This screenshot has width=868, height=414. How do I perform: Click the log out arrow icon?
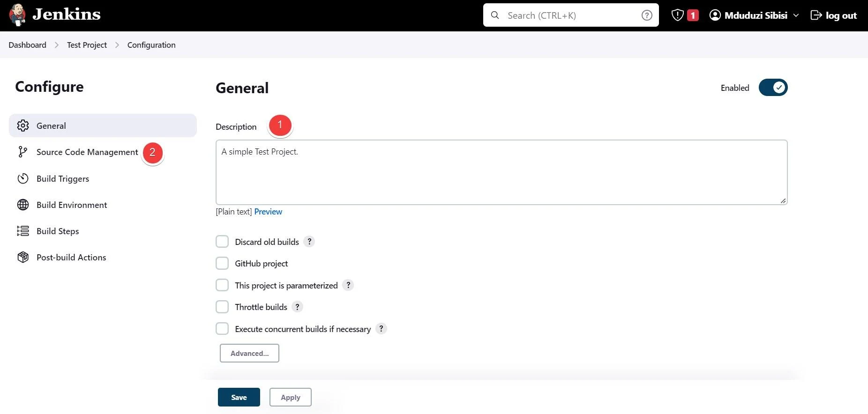tap(816, 15)
